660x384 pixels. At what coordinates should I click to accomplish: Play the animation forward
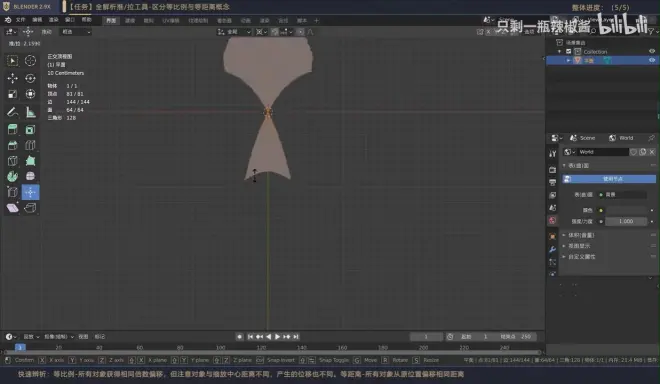click(277, 336)
